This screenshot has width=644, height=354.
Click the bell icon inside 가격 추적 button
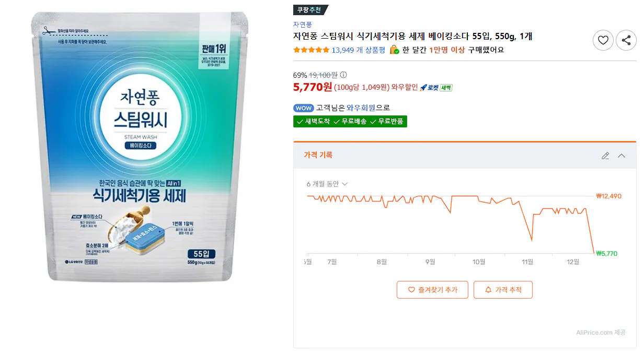click(487, 290)
